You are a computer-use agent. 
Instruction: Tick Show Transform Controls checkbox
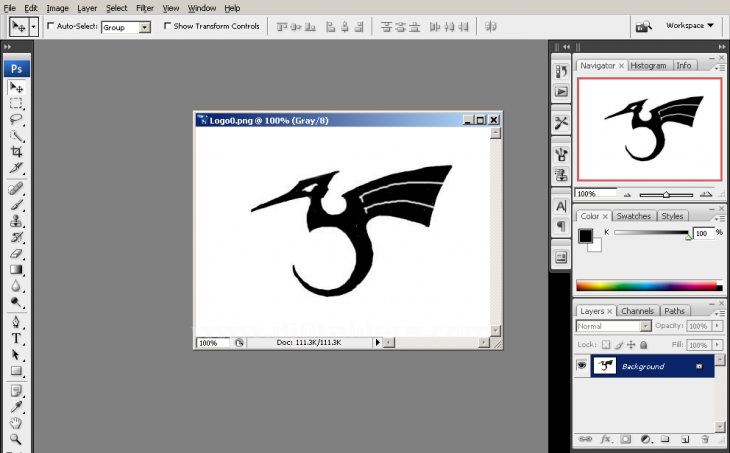167,26
